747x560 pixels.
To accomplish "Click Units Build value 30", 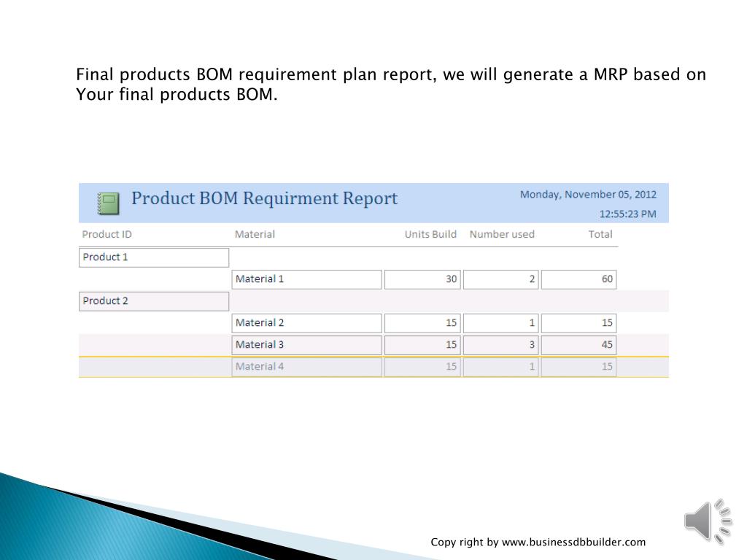I will click(422, 279).
